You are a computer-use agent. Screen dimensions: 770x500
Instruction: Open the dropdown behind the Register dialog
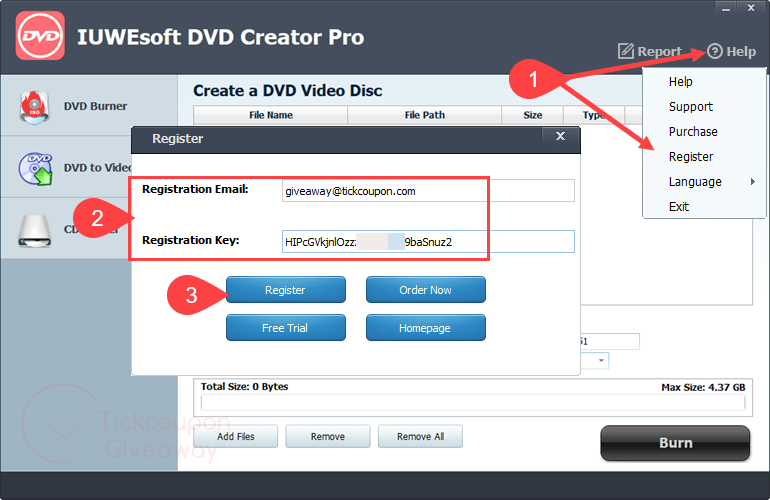[x=601, y=361]
